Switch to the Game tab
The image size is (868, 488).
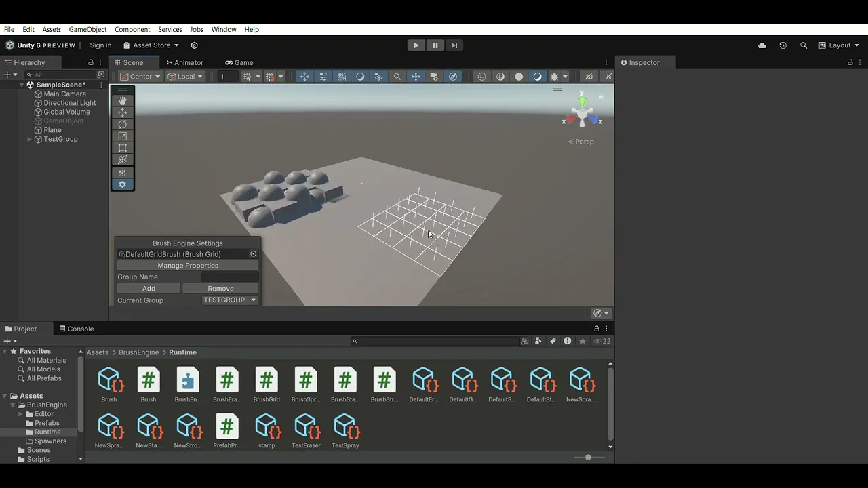point(239,62)
